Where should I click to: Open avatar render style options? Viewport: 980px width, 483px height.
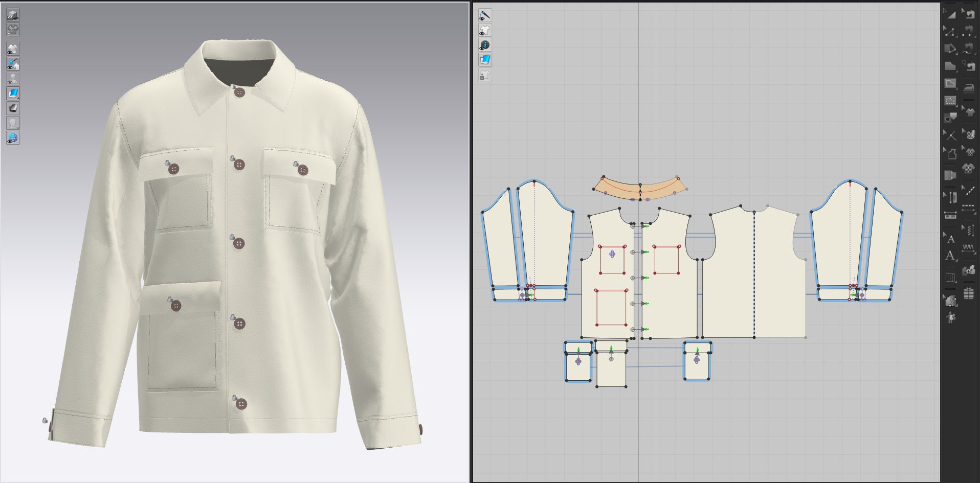click(13, 123)
